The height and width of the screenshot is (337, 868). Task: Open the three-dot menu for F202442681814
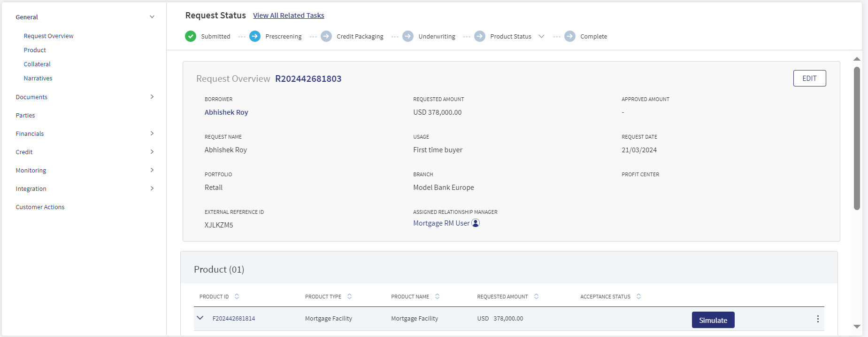(818, 319)
